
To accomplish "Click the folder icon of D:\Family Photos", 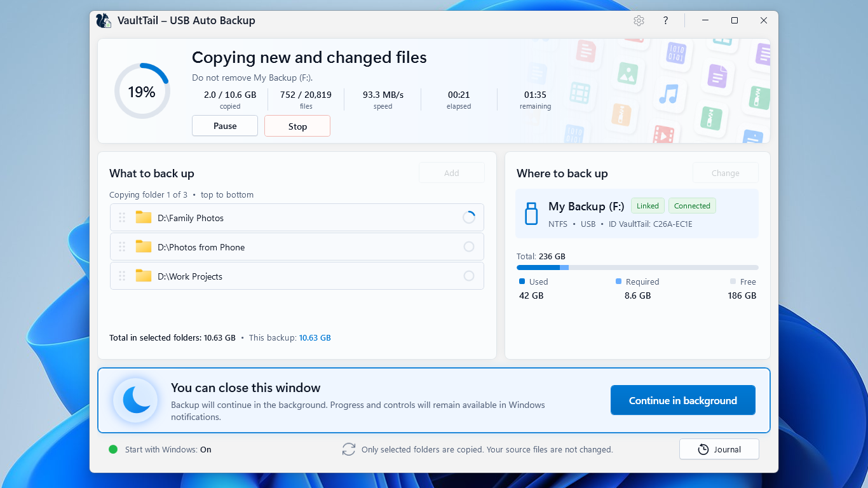I will 144,217.
